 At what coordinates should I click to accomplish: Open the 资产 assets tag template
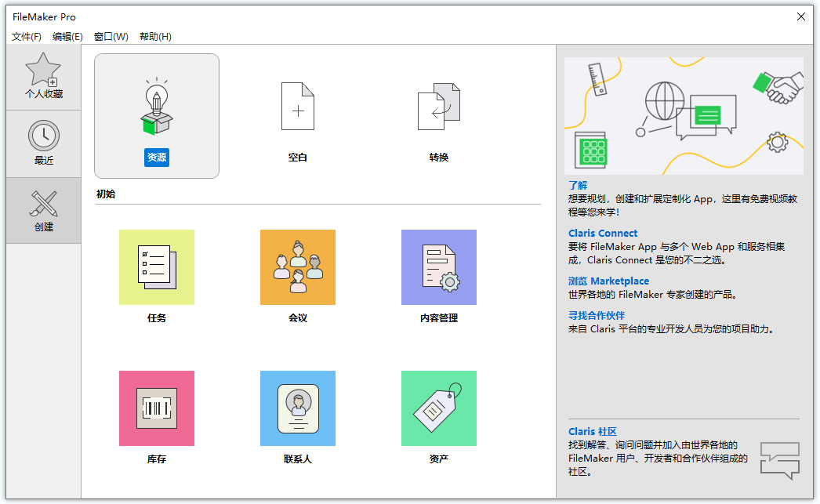pos(439,408)
